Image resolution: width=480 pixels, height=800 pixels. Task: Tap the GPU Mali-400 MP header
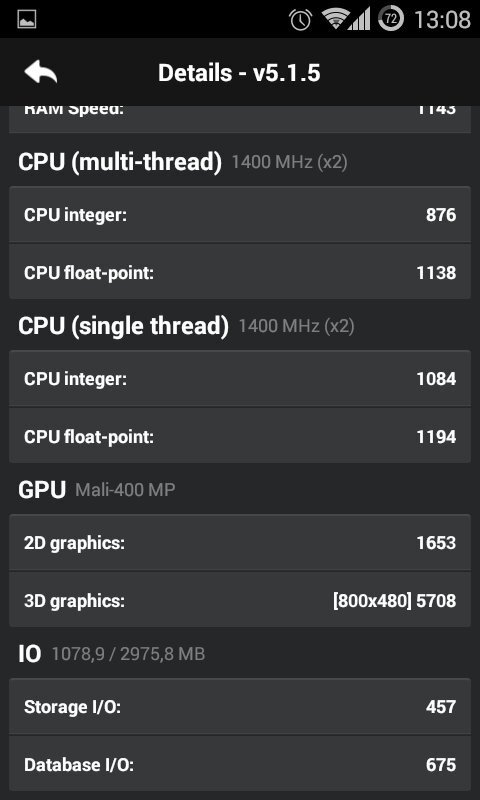coord(97,490)
